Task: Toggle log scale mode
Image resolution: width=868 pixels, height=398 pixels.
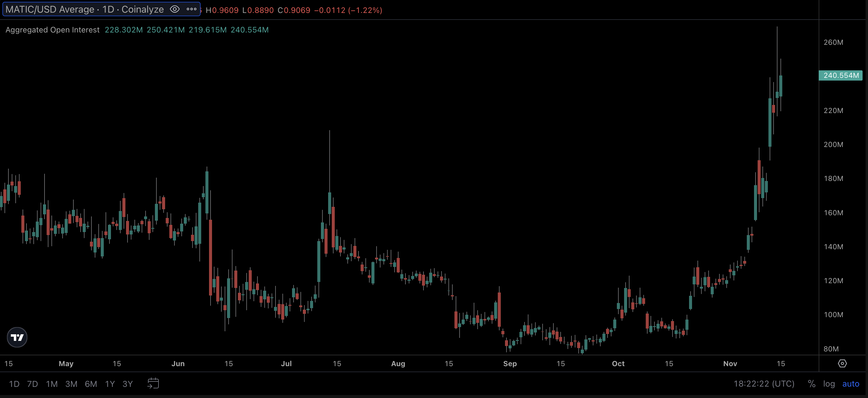Action: 829,384
